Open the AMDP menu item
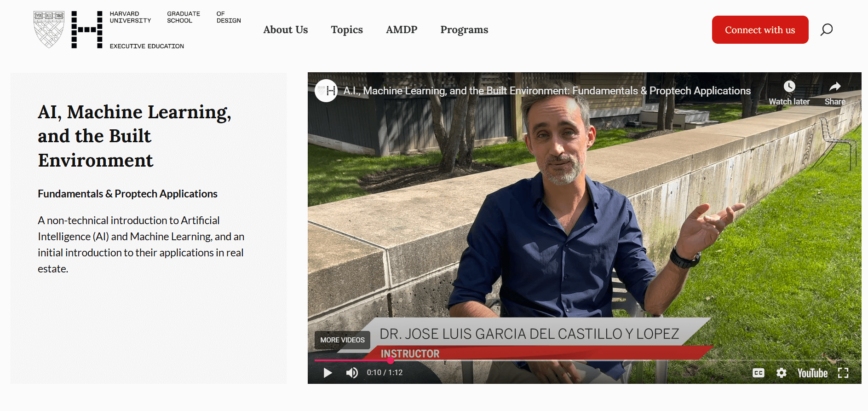This screenshot has width=868, height=411. (x=402, y=30)
